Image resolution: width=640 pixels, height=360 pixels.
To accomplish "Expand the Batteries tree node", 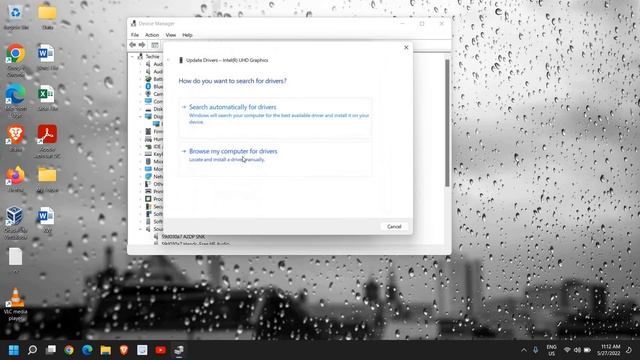I will click(141, 79).
